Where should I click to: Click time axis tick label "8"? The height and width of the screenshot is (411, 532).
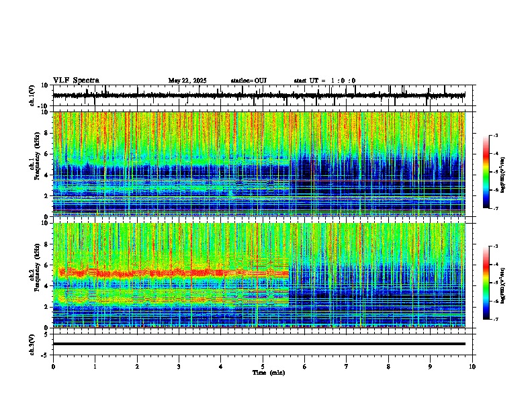pyautogui.click(x=388, y=367)
